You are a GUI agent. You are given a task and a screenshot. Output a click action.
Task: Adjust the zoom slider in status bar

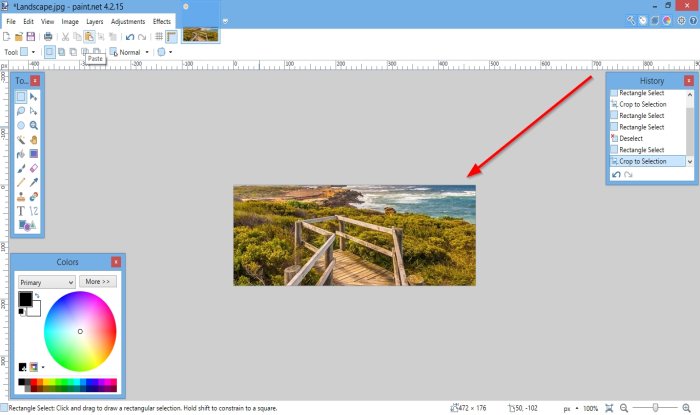(x=655, y=408)
